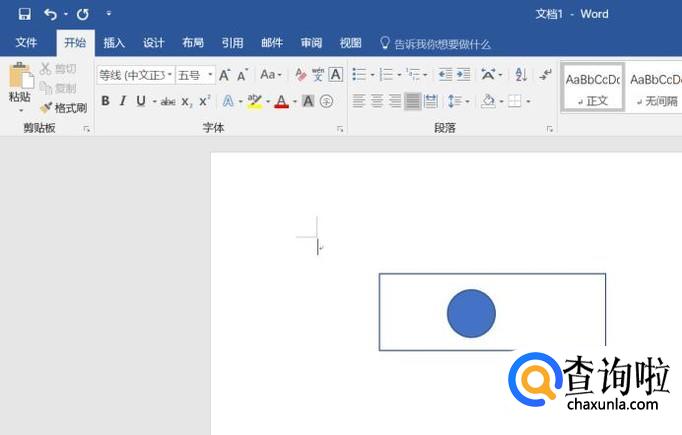Click the 剪切 cut button

pyautogui.click(x=58, y=69)
